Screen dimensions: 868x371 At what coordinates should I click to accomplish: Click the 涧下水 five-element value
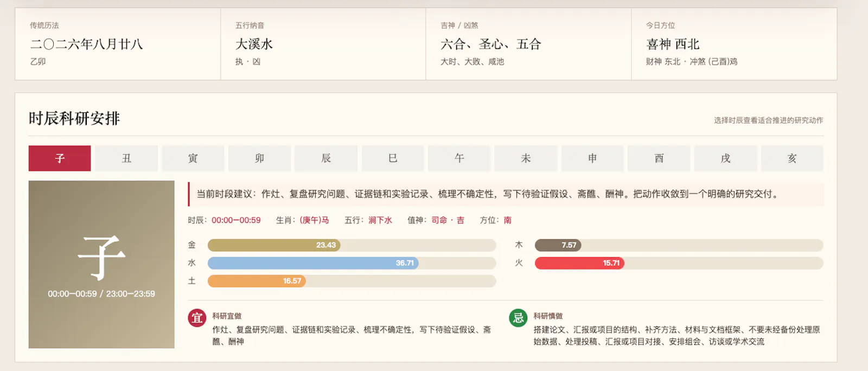(x=380, y=220)
